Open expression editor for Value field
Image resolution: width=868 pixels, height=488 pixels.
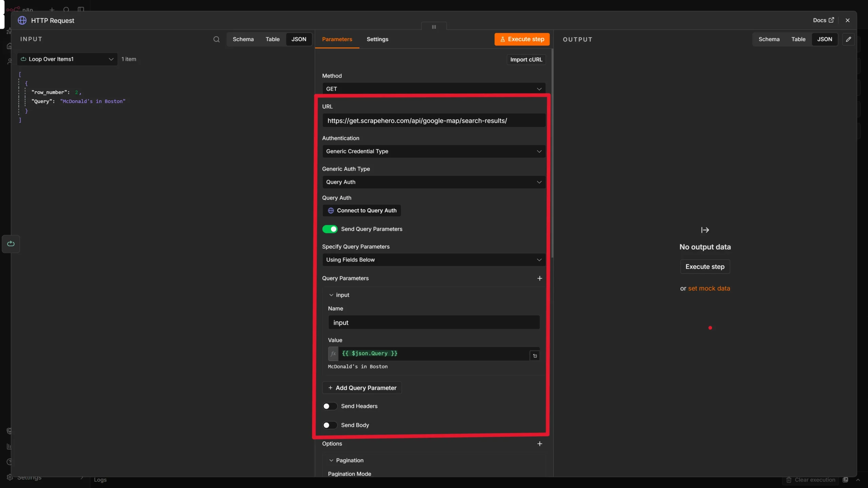point(535,355)
